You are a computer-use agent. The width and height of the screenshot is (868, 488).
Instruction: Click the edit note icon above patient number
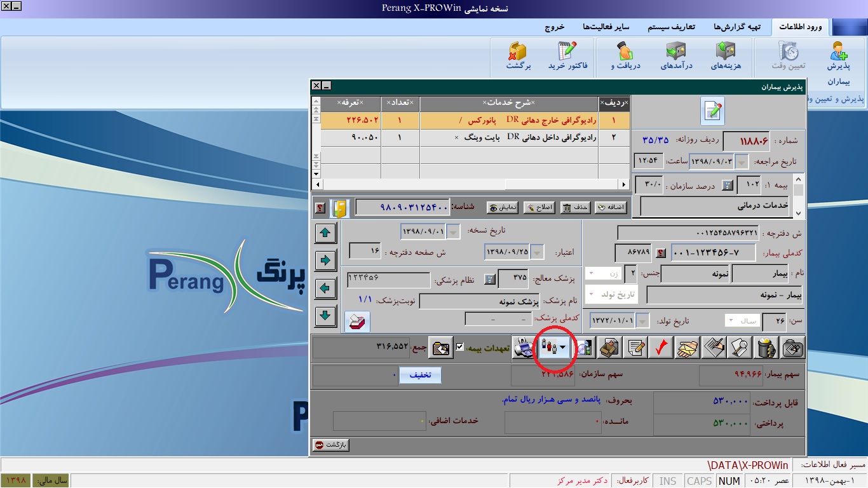click(x=712, y=111)
